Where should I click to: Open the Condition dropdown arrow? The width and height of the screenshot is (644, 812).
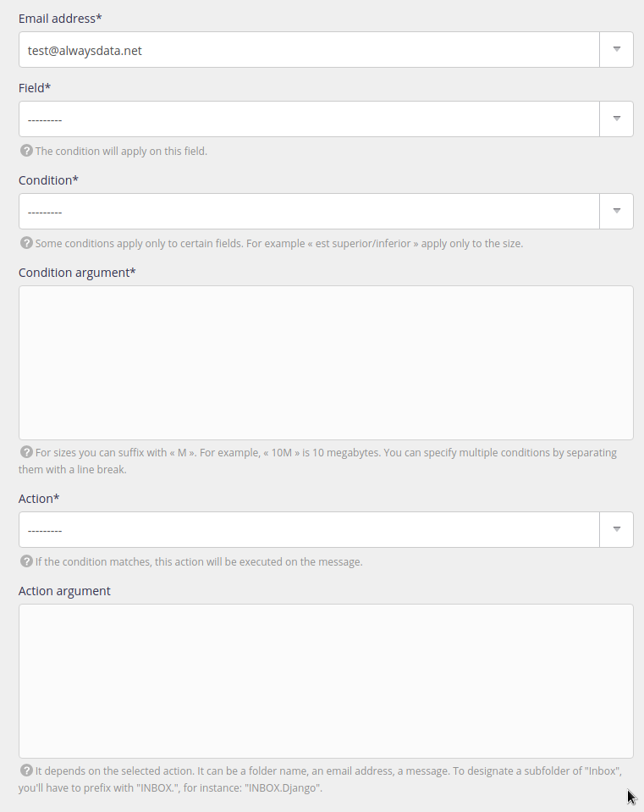coord(617,211)
